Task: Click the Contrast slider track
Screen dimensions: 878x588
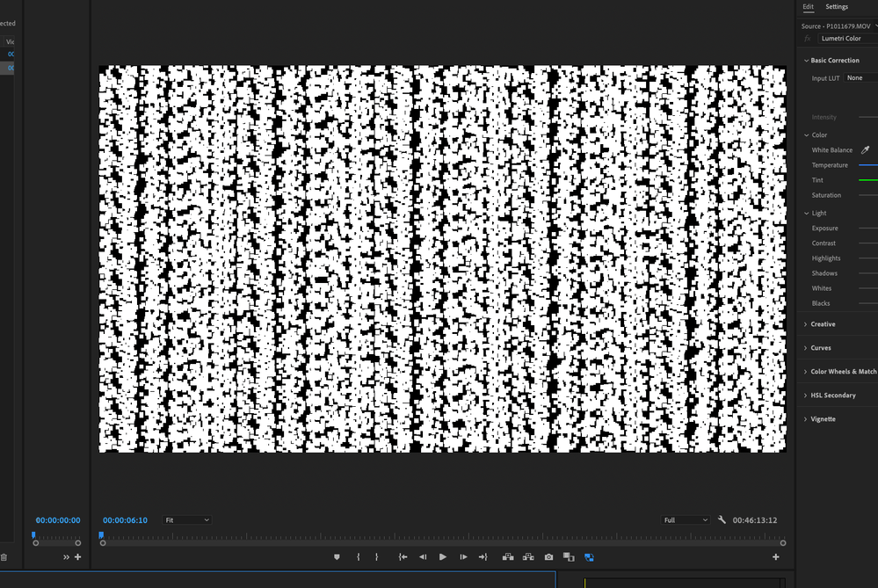Action: [868, 243]
